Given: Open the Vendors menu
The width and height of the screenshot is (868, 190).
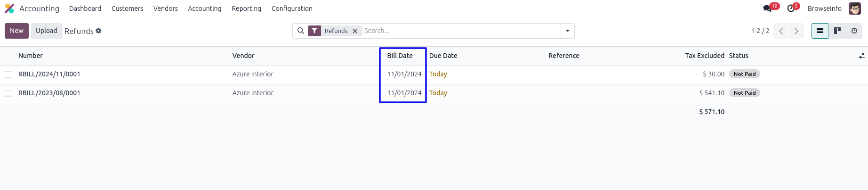Looking at the screenshot, I should (x=165, y=8).
